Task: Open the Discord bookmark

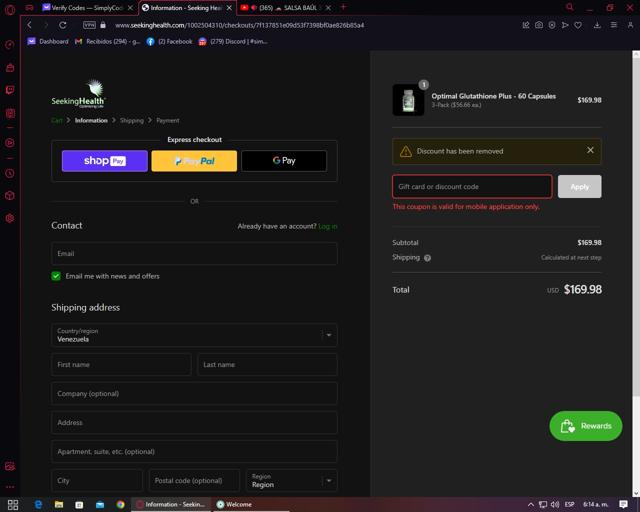Action: [x=233, y=41]
